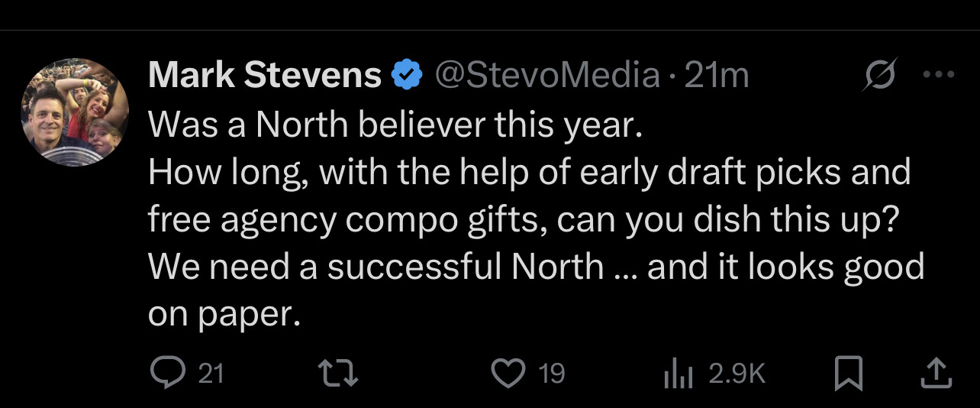Click the "on paper." final text line
Image resolution: width=980 pixels, height=408 pixels.
pyautogui.click(x=221, y=313)
